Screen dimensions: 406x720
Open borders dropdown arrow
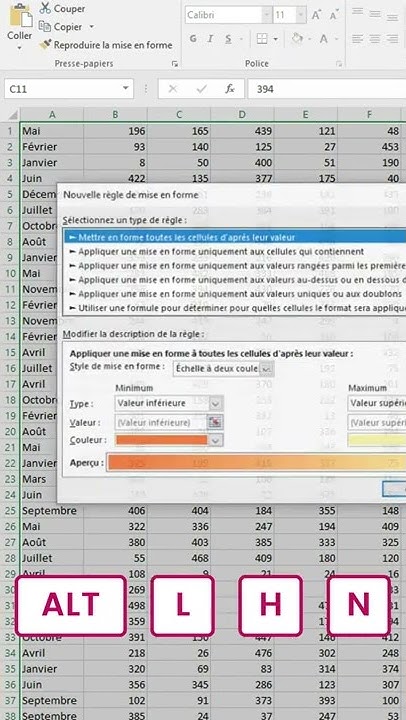click(276, 39)
